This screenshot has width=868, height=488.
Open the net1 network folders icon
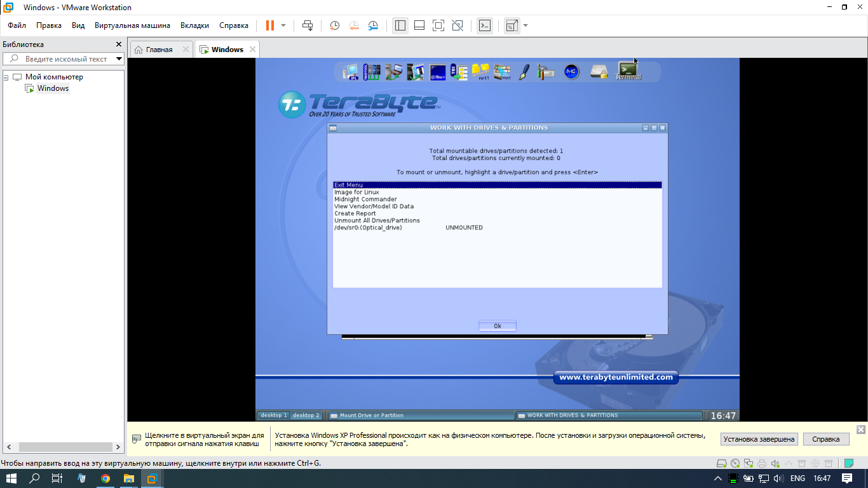pyautogui.click(x=480, y=72)
